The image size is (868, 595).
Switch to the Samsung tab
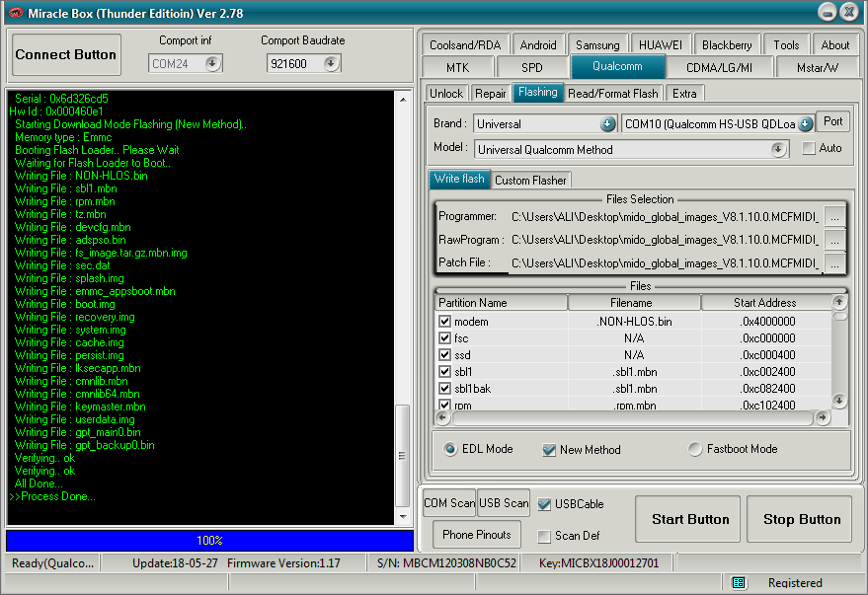pos(597,44)
